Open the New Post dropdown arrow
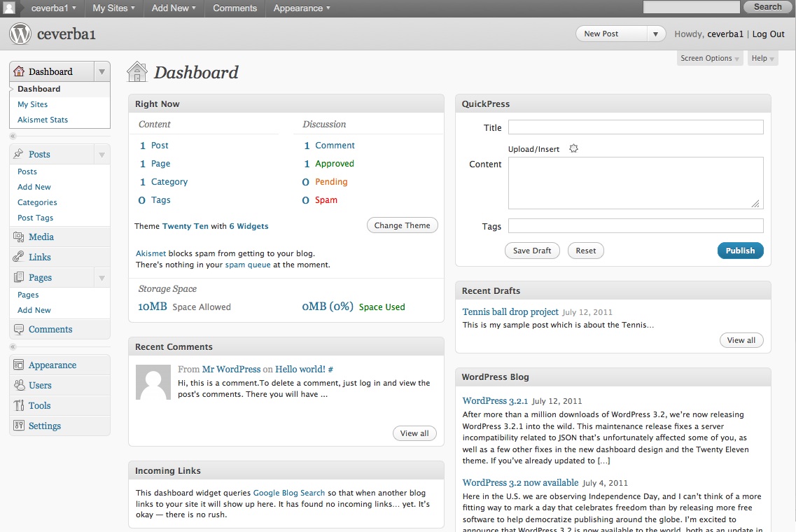Viewport: 796px width, 532px height. (656, 34)
